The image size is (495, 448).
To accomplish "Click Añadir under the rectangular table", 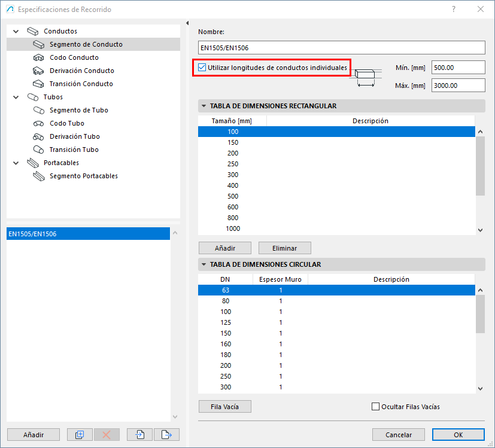I will coord(225,248).
